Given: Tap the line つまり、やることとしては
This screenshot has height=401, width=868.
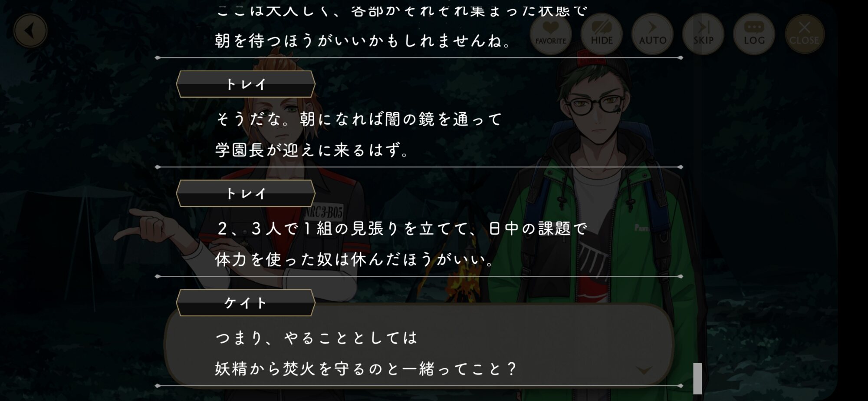Looking at the screenshot, I should point(316,338).
